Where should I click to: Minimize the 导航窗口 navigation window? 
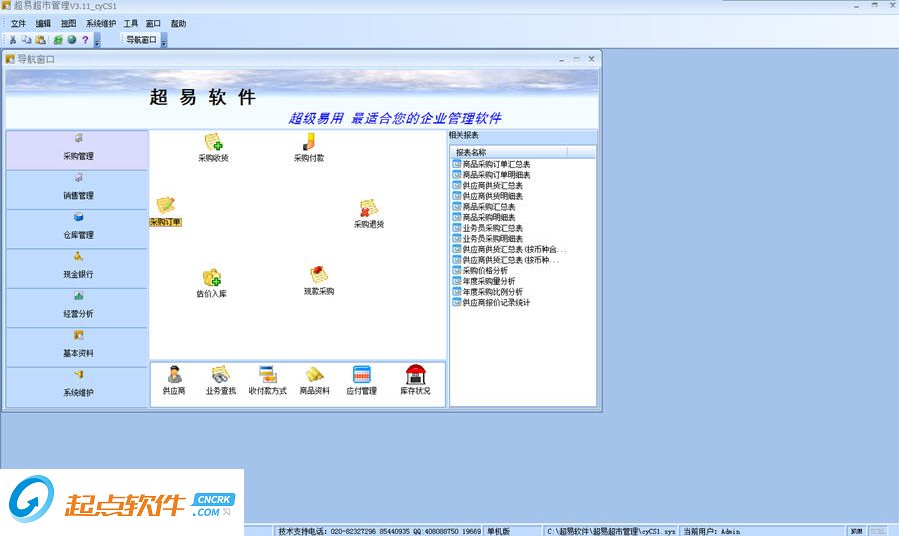(561, 58)
